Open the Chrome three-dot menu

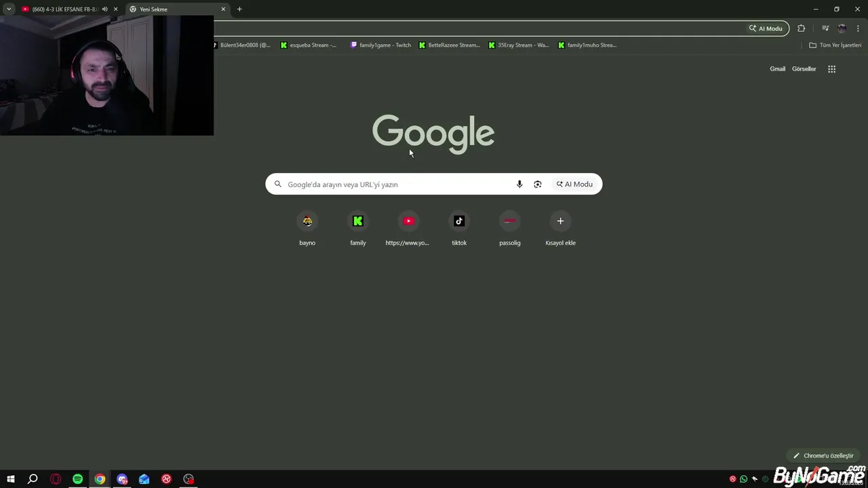tap(859, 28)
